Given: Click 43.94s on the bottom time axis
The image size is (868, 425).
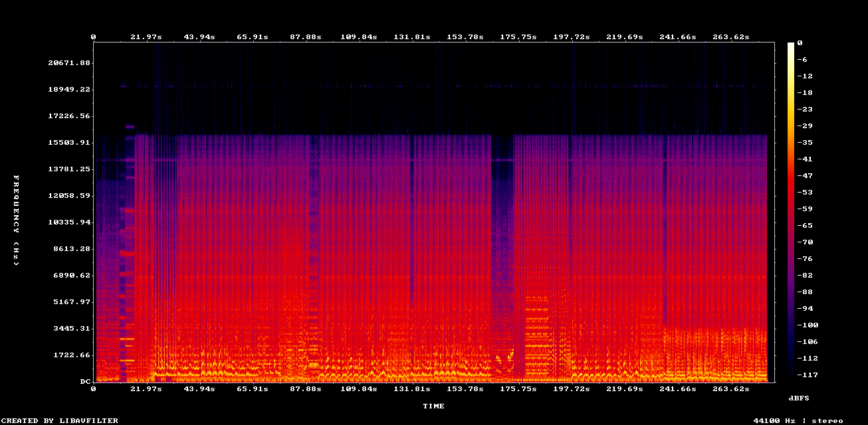Looking at the screenshot, I should click(199, 388).
